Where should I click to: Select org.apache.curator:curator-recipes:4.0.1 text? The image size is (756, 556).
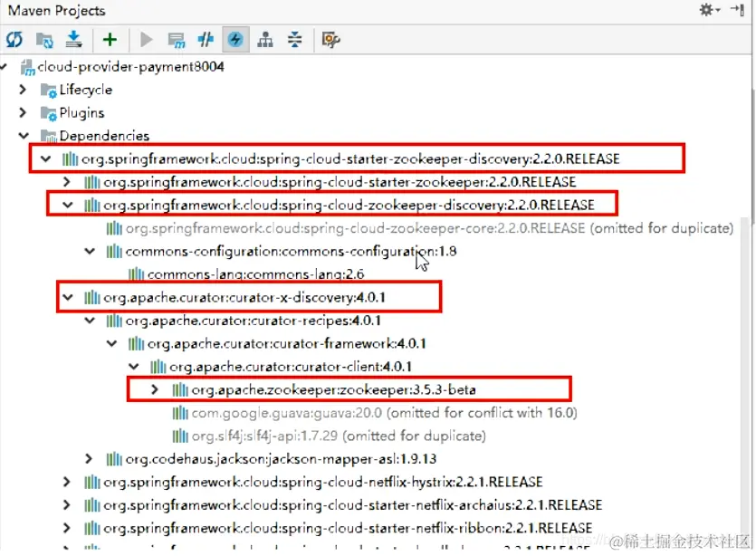pos(254,321)
